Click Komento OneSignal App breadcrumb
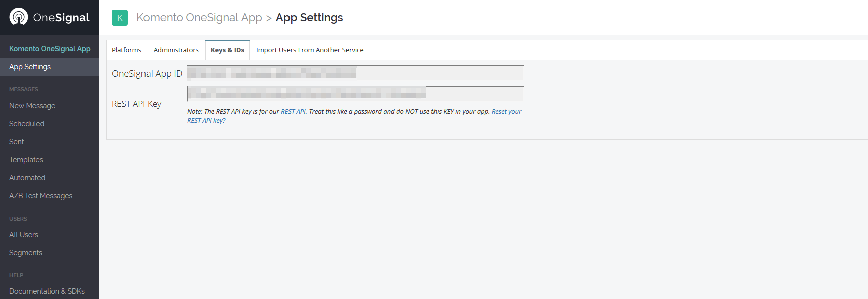 pyautogui.click(x=199, y=18)
